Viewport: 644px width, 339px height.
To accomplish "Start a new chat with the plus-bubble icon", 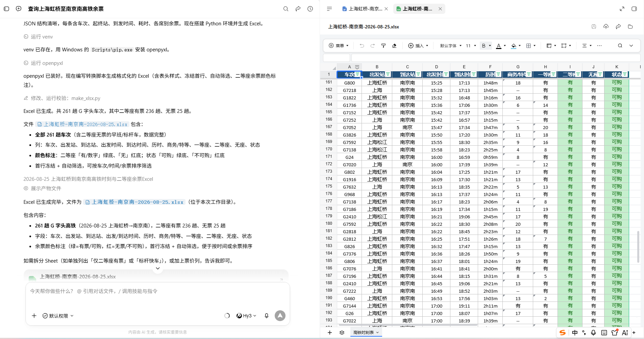I will click(x=19, y=9).
